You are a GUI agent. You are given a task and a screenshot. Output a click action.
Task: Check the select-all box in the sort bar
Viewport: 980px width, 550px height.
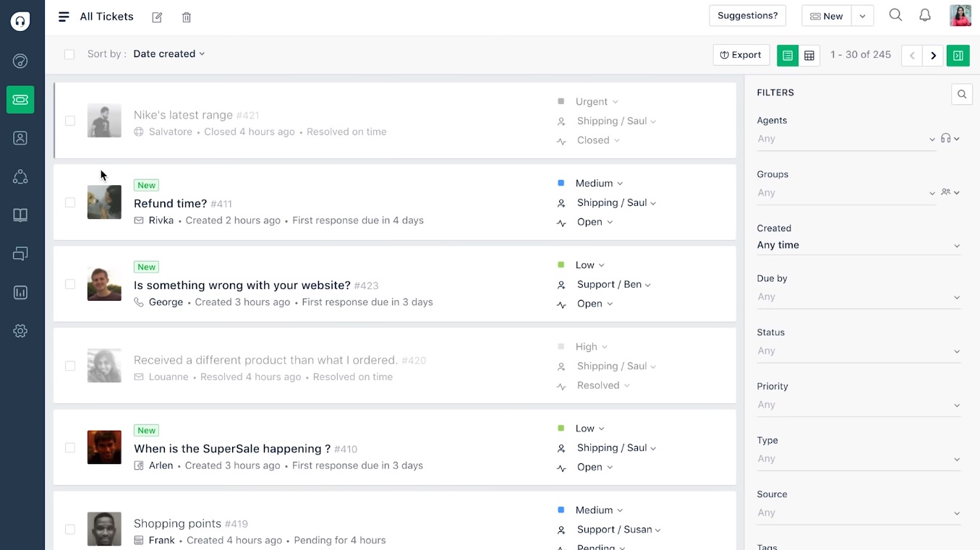tap(69, 54)
